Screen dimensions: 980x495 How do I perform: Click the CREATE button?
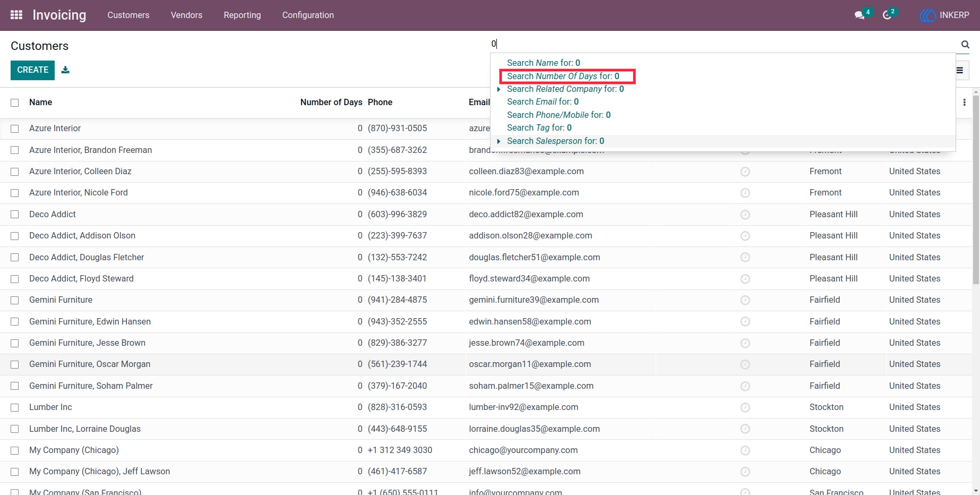pyautogui.click(x=32, y=70)
